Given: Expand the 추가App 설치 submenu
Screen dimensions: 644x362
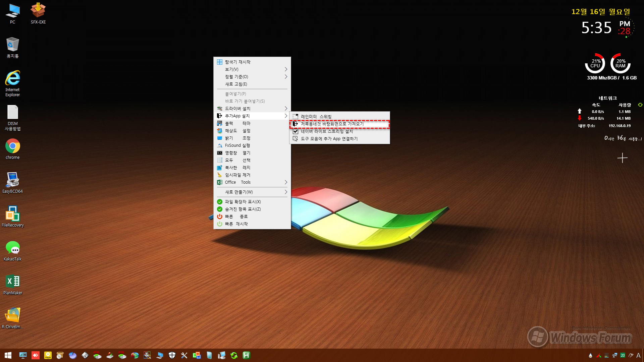Looking at the screenshot, I should click(x=252, y=116).
